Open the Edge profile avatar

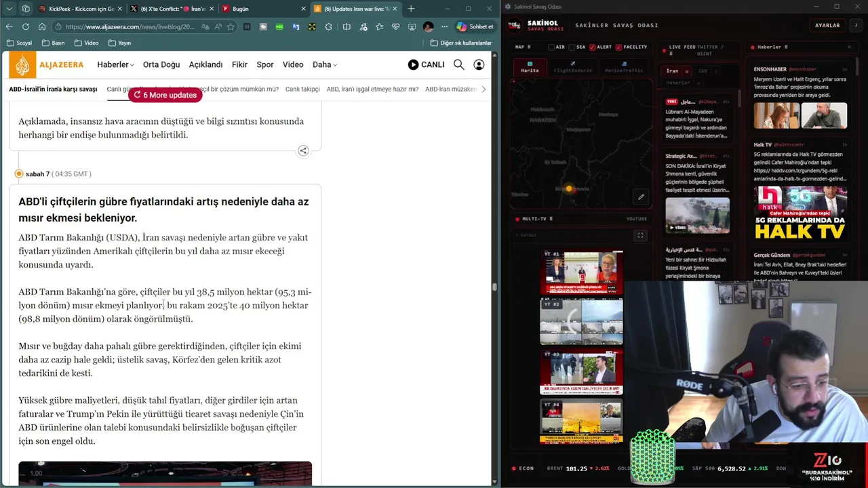[x=428, y=26]
